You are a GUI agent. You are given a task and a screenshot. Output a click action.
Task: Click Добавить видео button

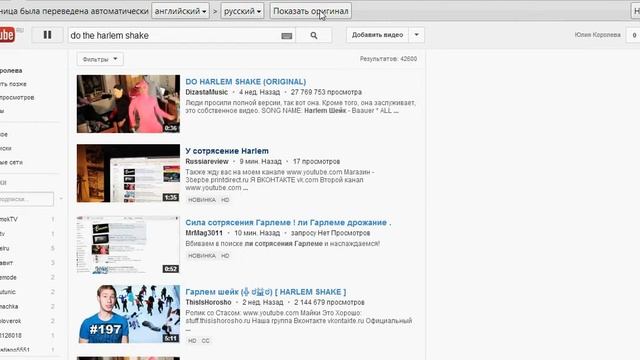(x=377, y=35)
